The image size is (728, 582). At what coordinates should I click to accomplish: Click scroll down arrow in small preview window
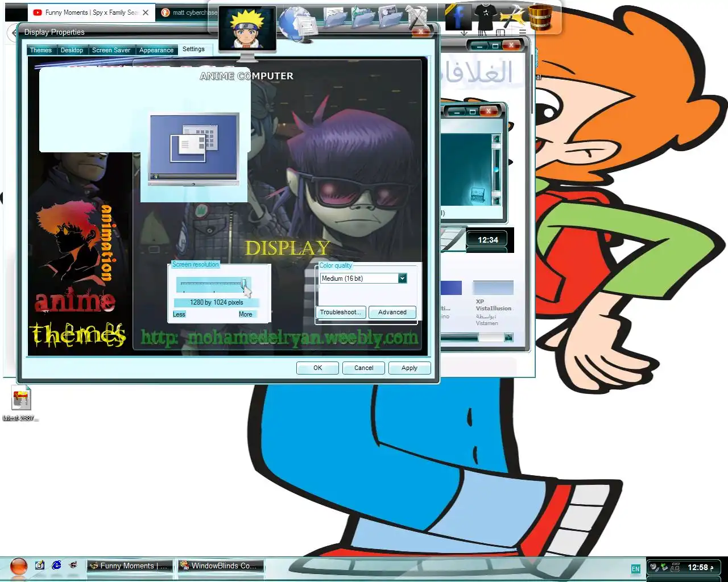[496, 201]
